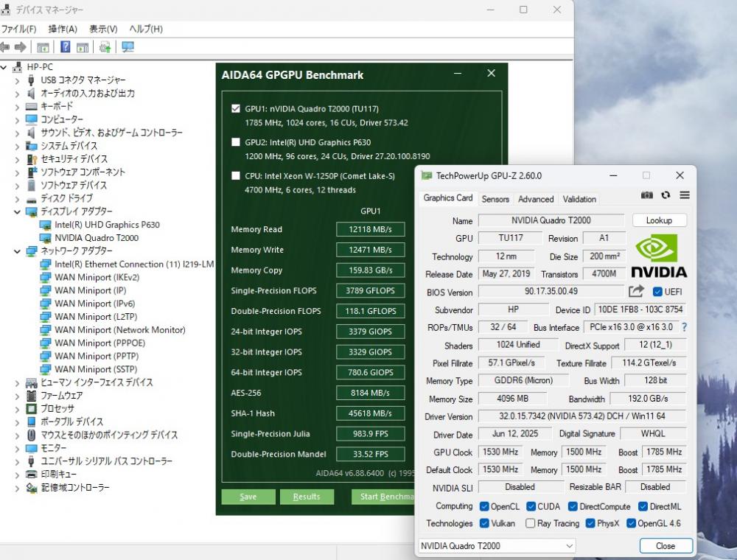Click the green-arrow update driver toolbar icon
Image resolution: width=737 pixels, height=560 pixels.
(x=105, y=47)
